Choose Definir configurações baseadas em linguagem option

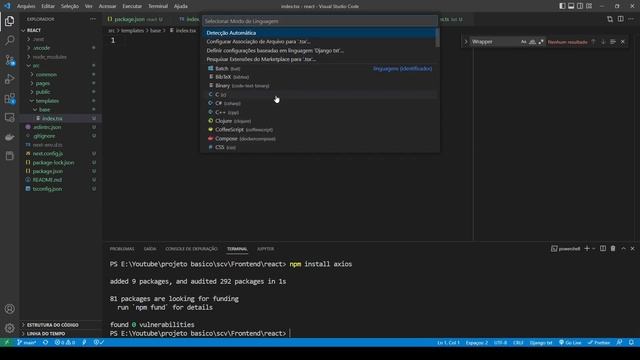point(318,51)
